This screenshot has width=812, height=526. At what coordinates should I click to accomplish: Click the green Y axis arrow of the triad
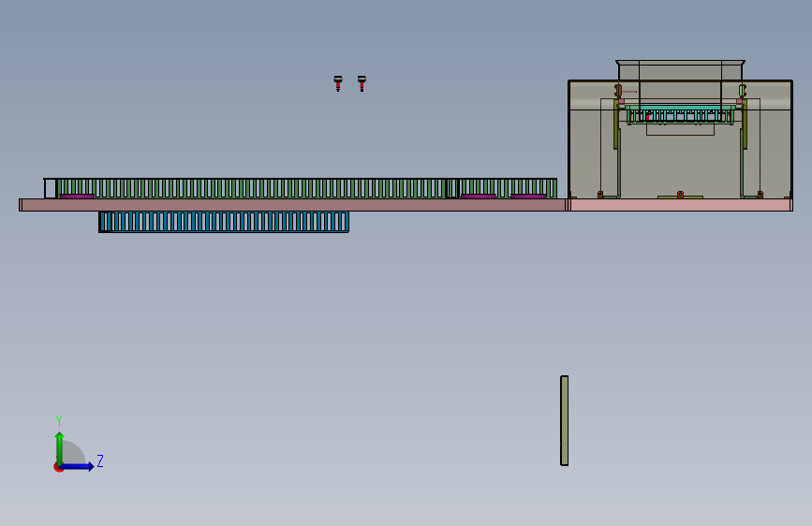coord(60,447)
